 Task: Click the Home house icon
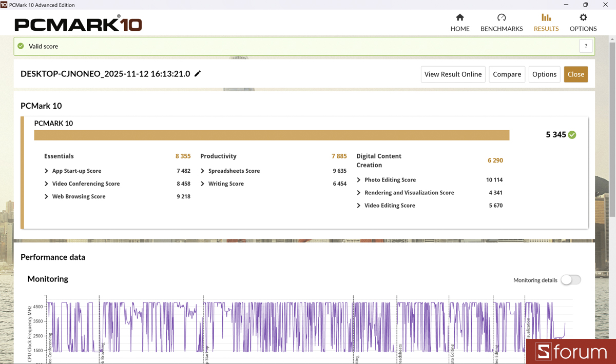[460, 18]
